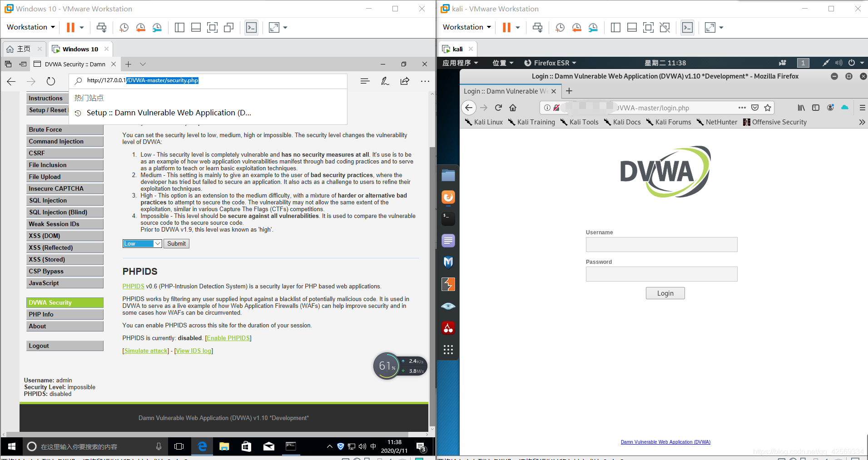The image size is (868, 460).
Task: Open snapshot manager in kali VMware toolbar
Action: (x=593, y=27)
